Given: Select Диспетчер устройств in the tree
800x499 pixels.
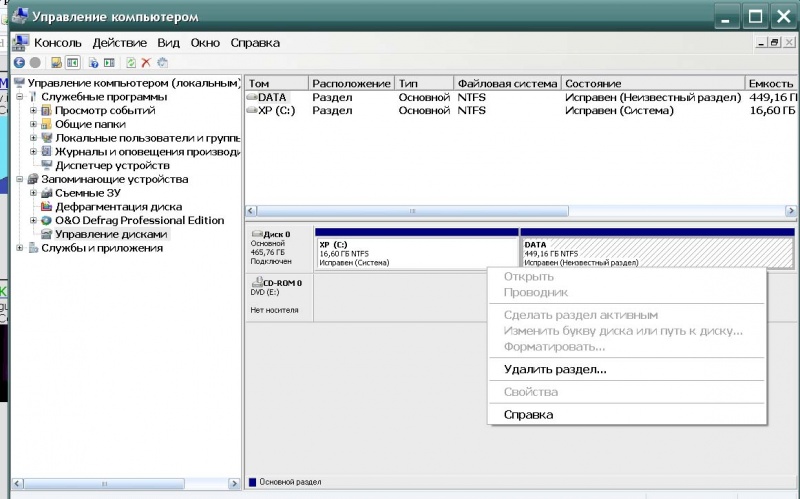Looking at the screenshot, I should (x=112, y=165).
